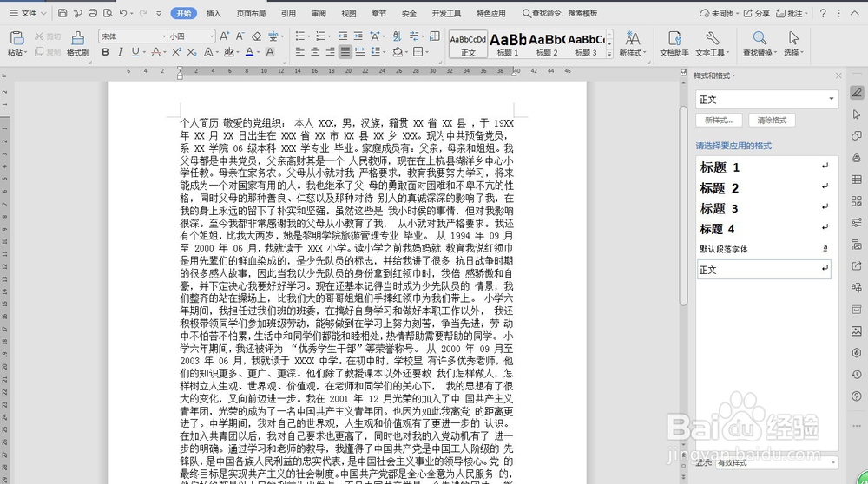Click the Clear Formatting eraser icon
Viewport: 868px width, 484px height.
point(256,36)
